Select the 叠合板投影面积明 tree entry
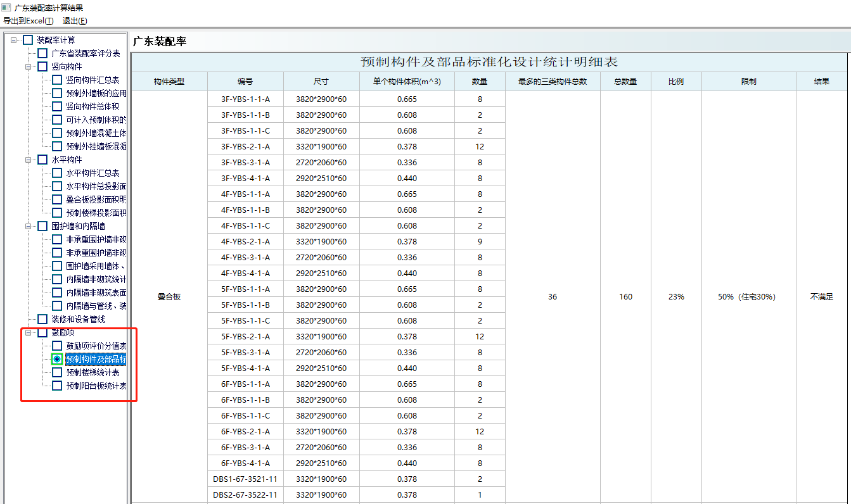 (96, 199)
